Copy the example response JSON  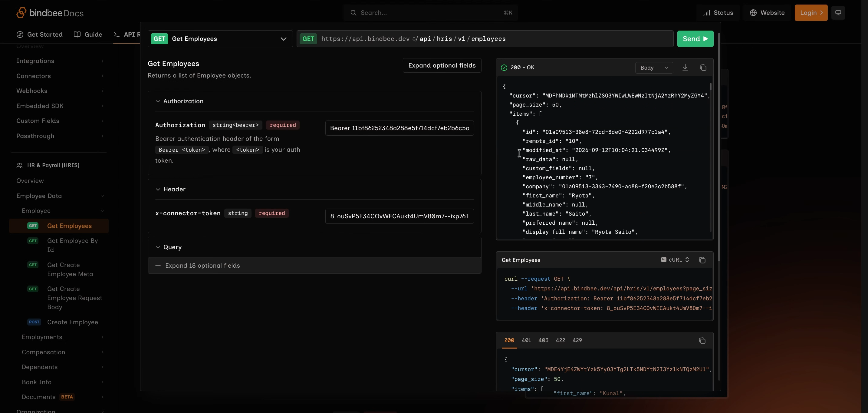click(x=702, y=341)
